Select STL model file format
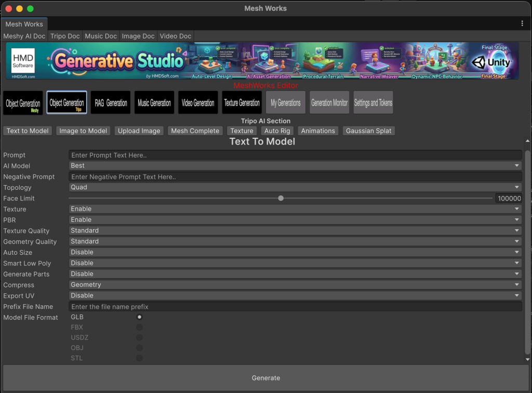The height and width of the screenshot is (393, 532). [139, 358]
